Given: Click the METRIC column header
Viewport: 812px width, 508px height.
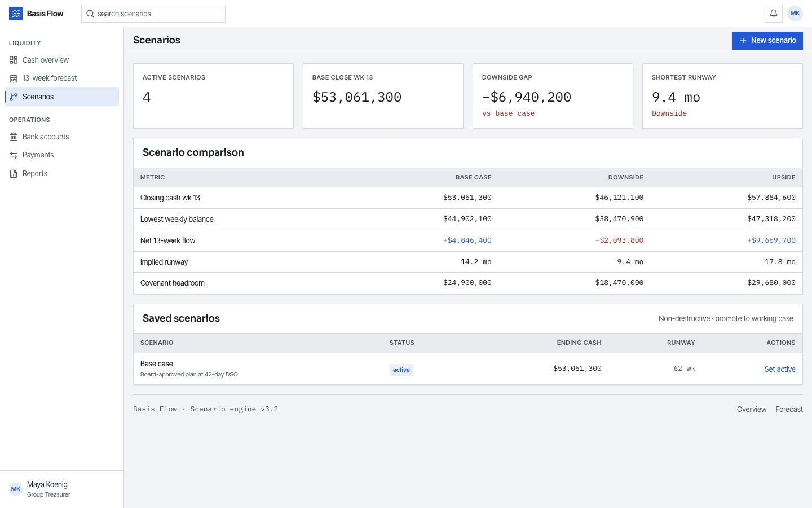Looking at the screenshot, I should pyautogui.click(x=152, y=177).
